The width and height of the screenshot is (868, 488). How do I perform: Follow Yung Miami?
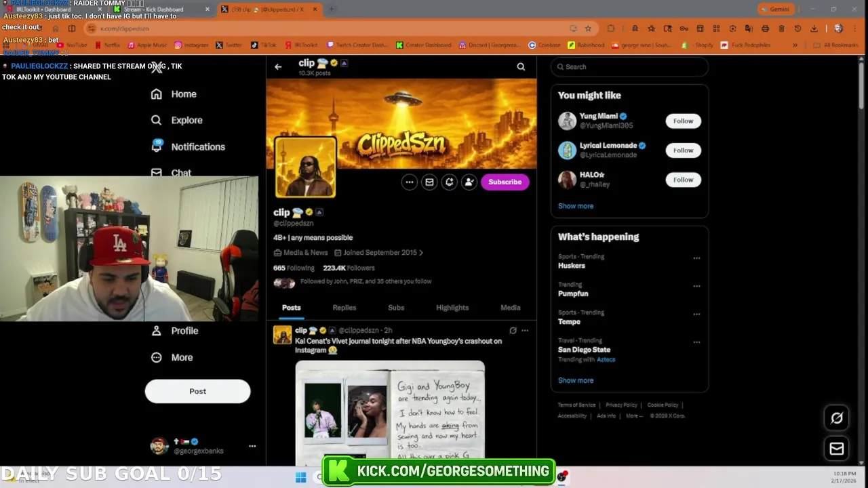(x=683, y=121)
